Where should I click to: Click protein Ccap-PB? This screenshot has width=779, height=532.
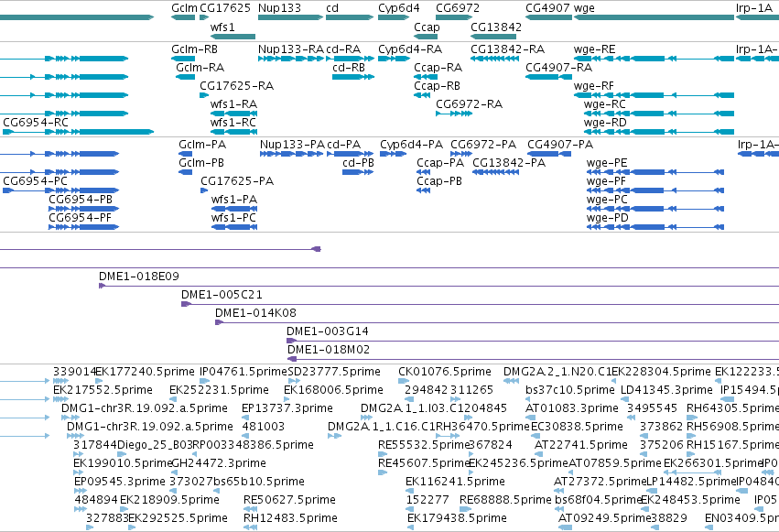coord(439,181)
